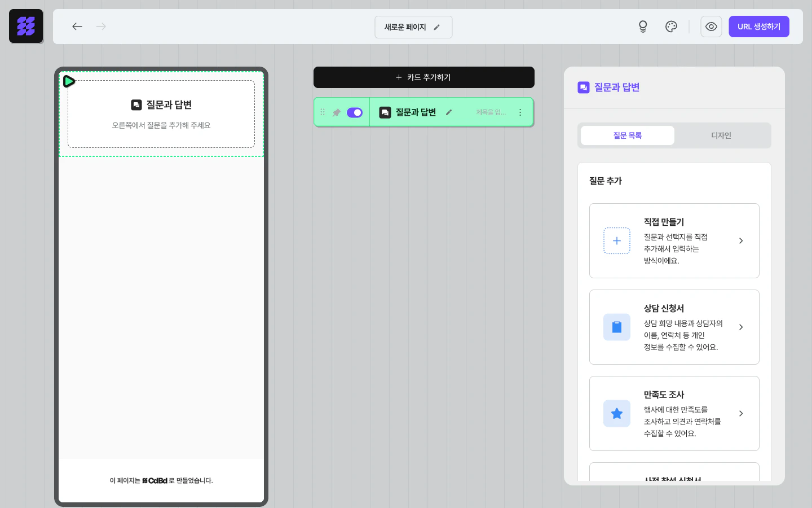Image resolution: width=812 pixels, height=508 pixels.
Task: Click the 만족도 조사 star icon
Action: (x=617, y=414)
